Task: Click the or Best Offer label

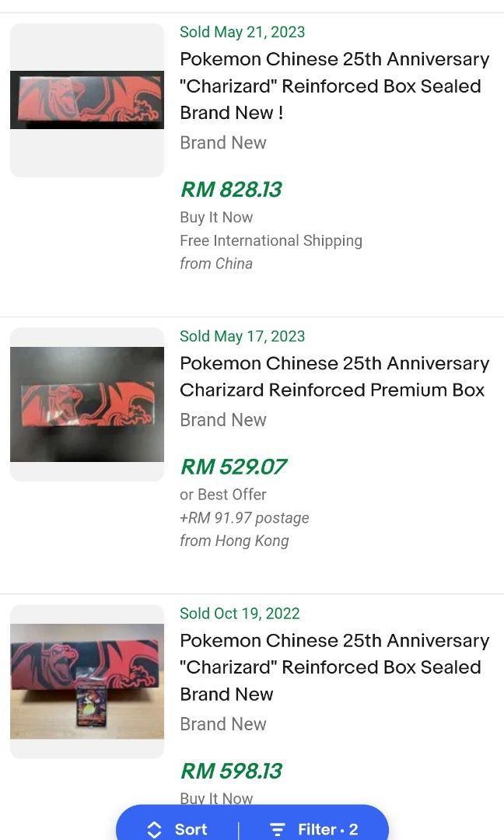Action: click(223, 494)
